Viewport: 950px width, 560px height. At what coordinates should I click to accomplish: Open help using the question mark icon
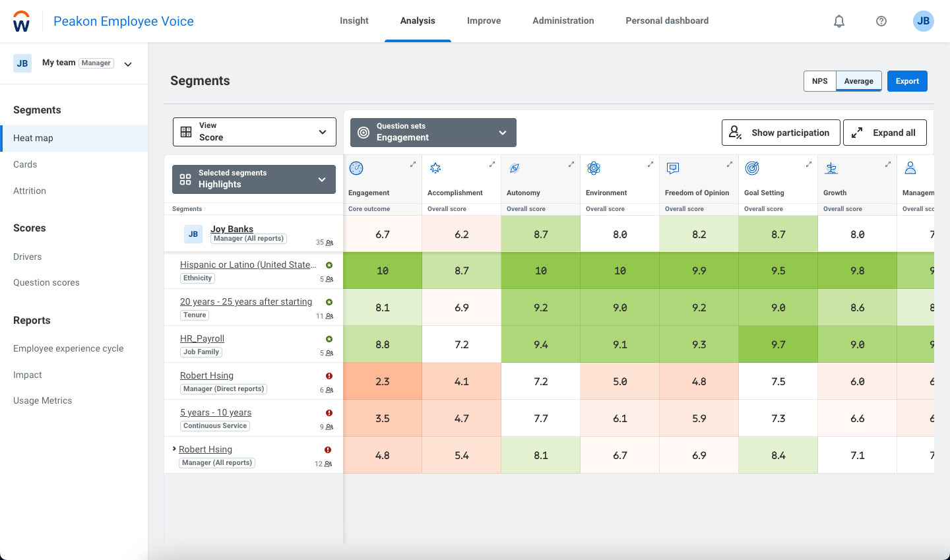pos(881,20)
